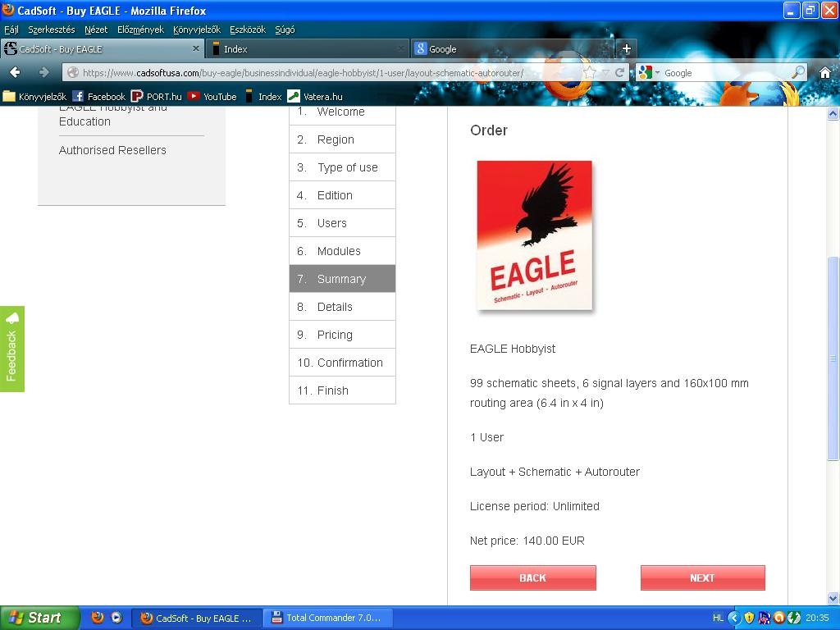This screenshot has width=840, height=630.
Task: Go to step 8 Details
Action: pyautogui.click(x=342, y=307)
